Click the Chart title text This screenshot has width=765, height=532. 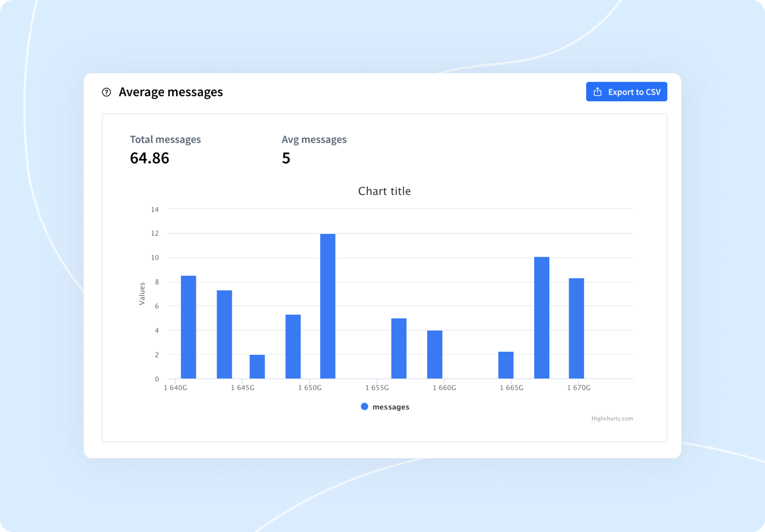384,191
